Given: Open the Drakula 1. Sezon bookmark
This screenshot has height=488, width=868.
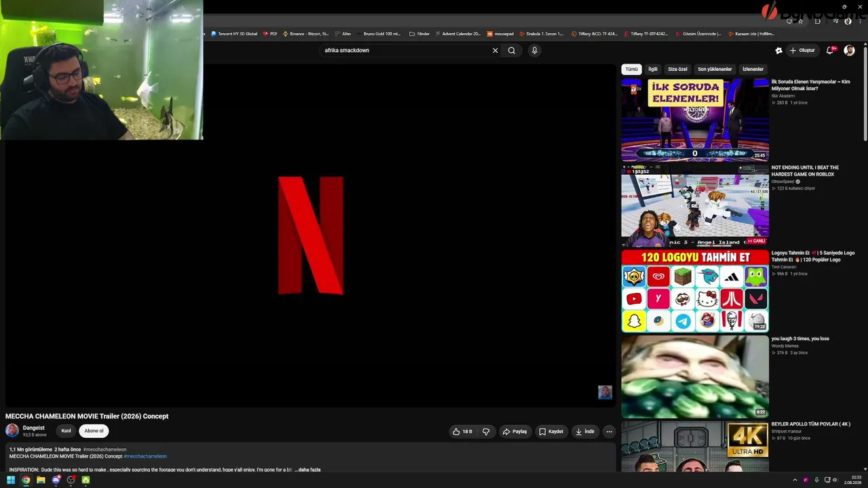Looking at the screenshot, I should tap(541, 34).
